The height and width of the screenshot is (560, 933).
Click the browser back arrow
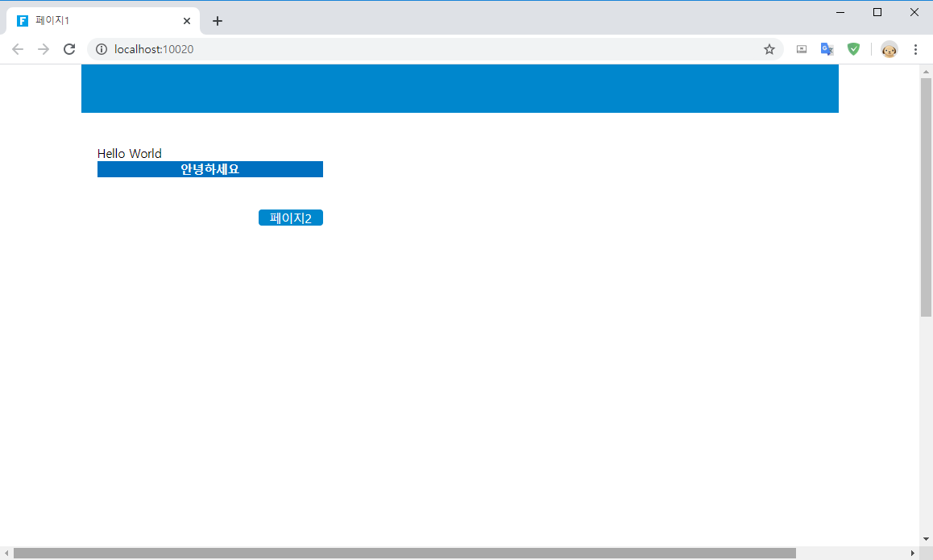pyautogui.click(x=18, y=49)
